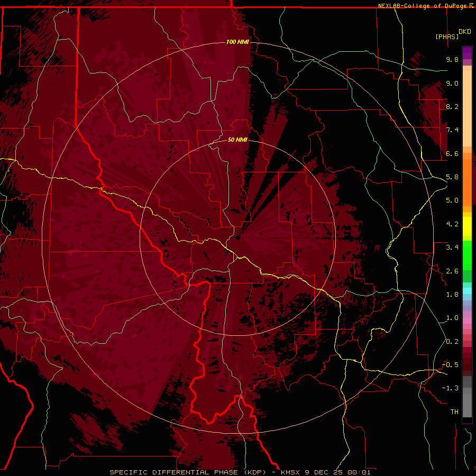Click the 5.8 value on the color scale
The height and width of the screenshot is (476, 476).
coord(452,177)
